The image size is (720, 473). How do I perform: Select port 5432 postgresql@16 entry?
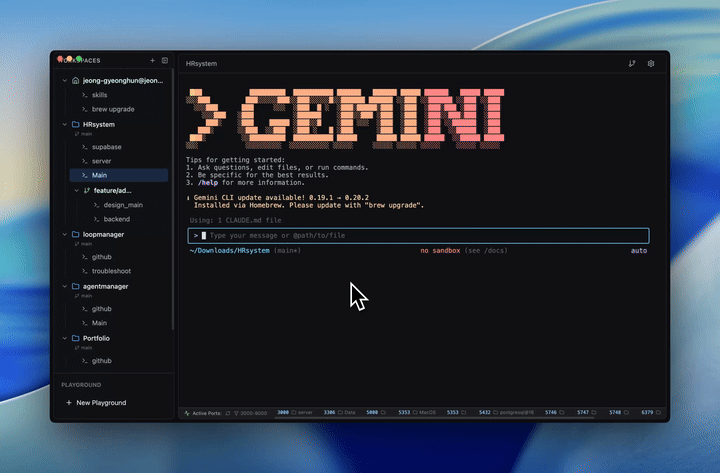pyautogui.click(x=506, y=412)
